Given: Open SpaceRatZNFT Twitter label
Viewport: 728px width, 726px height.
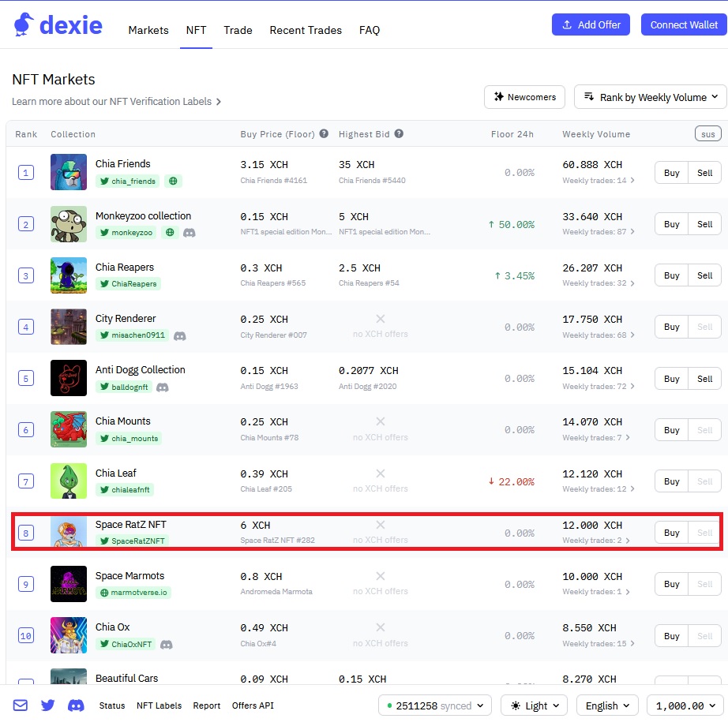Looking at the screenshot, I should (x=133, y=541).
